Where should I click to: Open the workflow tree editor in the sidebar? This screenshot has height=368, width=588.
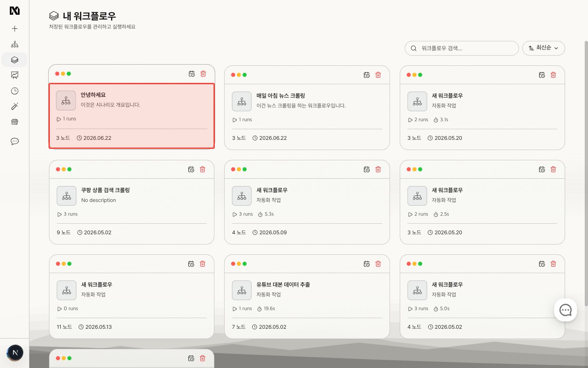point(15,44)
